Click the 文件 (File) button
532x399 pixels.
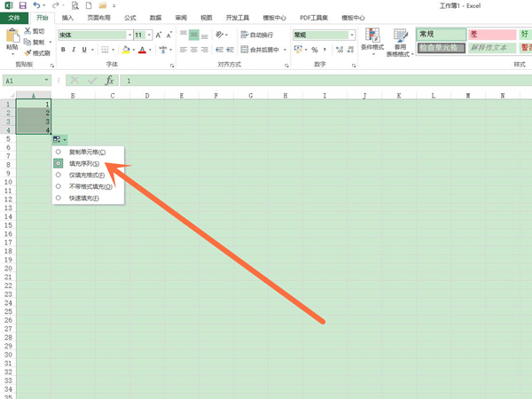click(14, 17)
